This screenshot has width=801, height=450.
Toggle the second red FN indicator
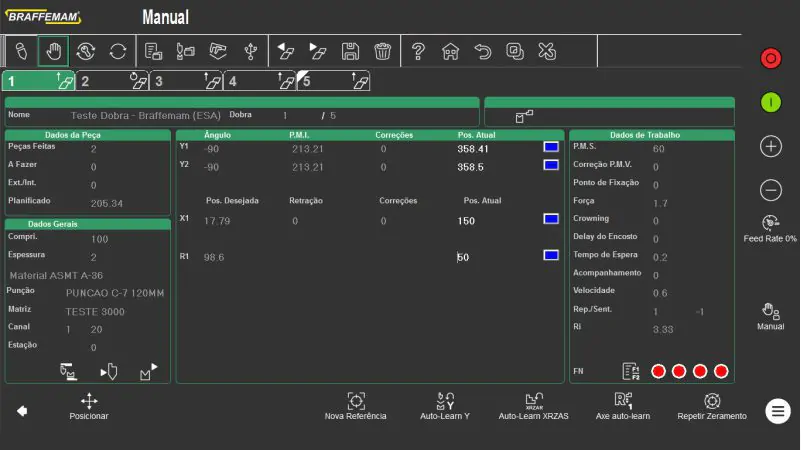click(x=679, y=371)
